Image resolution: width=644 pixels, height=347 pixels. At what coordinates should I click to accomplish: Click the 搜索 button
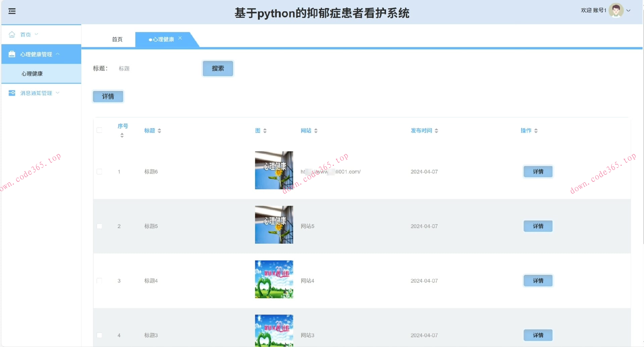point(217,68)
